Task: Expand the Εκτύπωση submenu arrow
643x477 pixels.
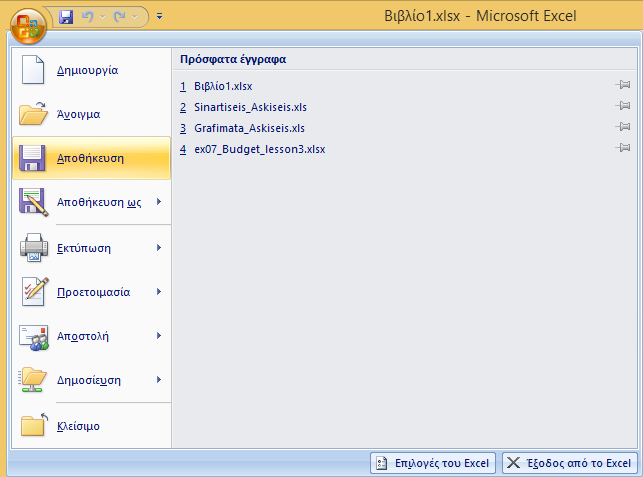Action: pos(159,247)
